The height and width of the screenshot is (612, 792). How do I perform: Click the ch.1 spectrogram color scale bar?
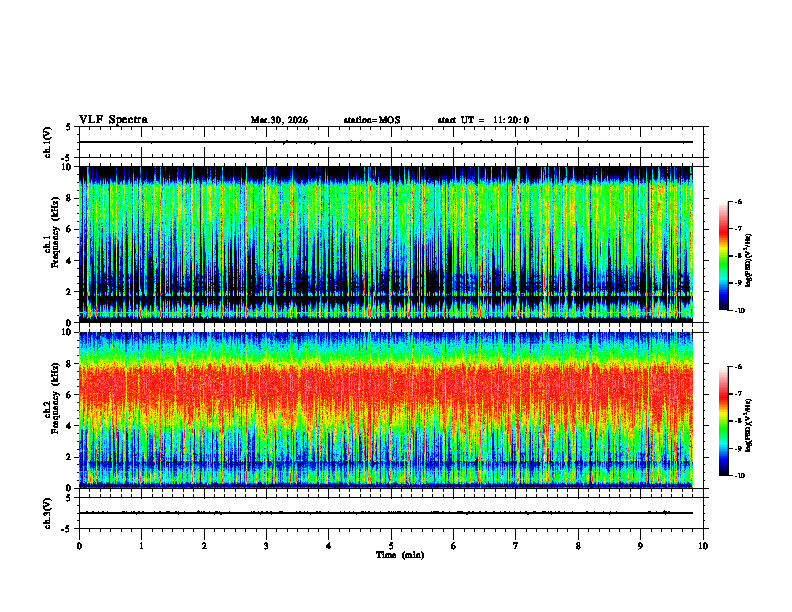(723, 256)
